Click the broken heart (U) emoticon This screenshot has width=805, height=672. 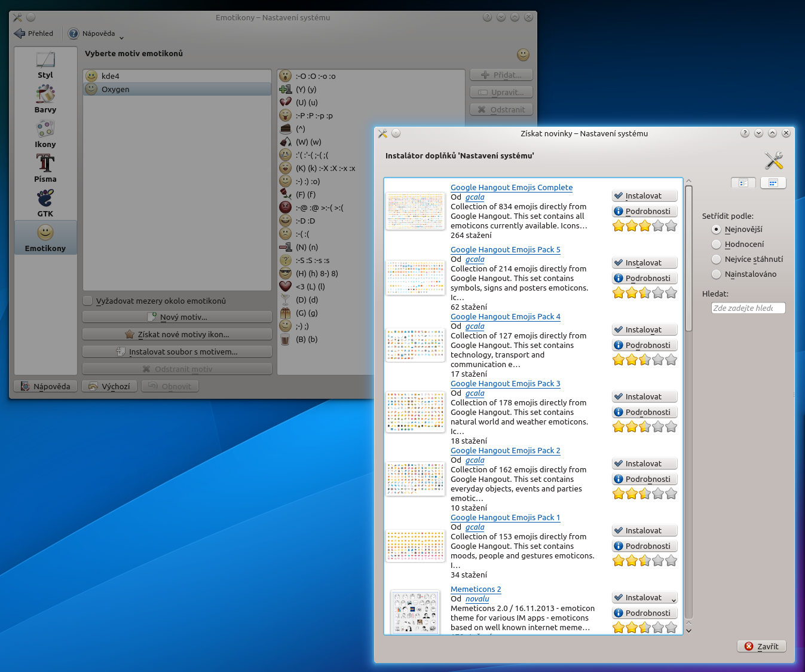[286, 102]
